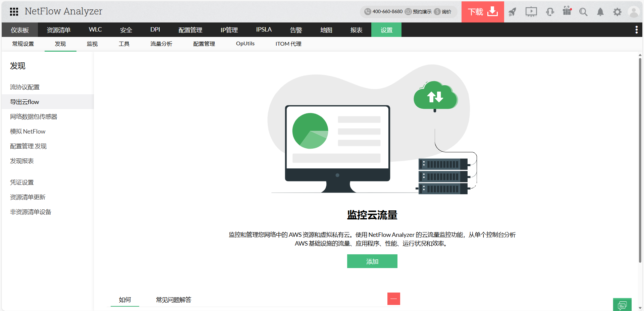Switch to the 报表 reports tab

coord(357,30)
